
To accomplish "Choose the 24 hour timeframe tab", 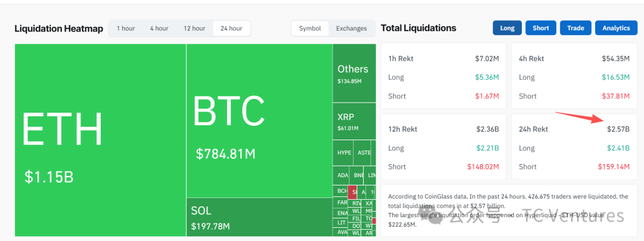I will pos(231,28).
